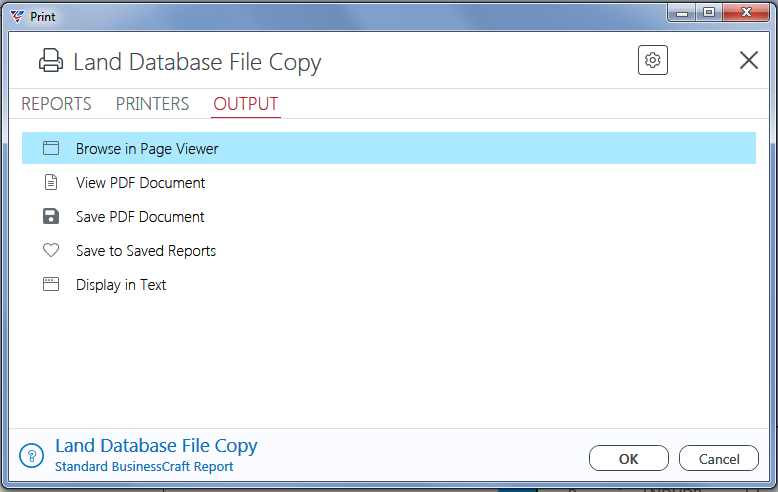Click the printer icon beside the title

pos(51,61)
